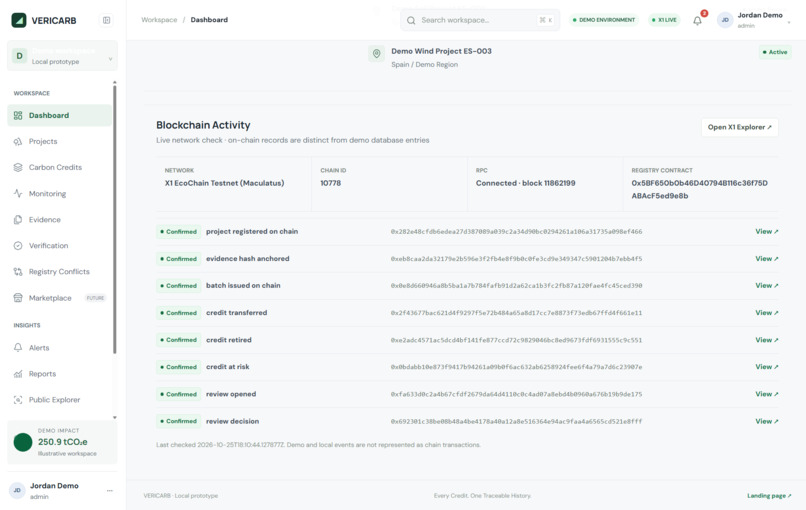
Task: Click chain ID value 10778
Action: pos(331,183)
